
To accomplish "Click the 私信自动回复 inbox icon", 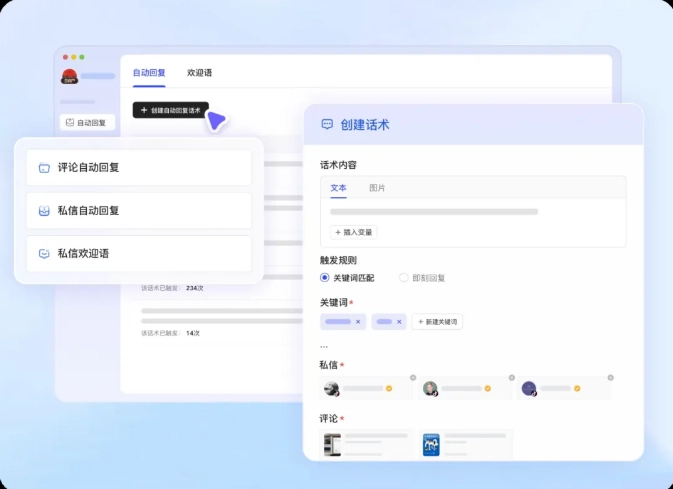I will click(44, 211).
